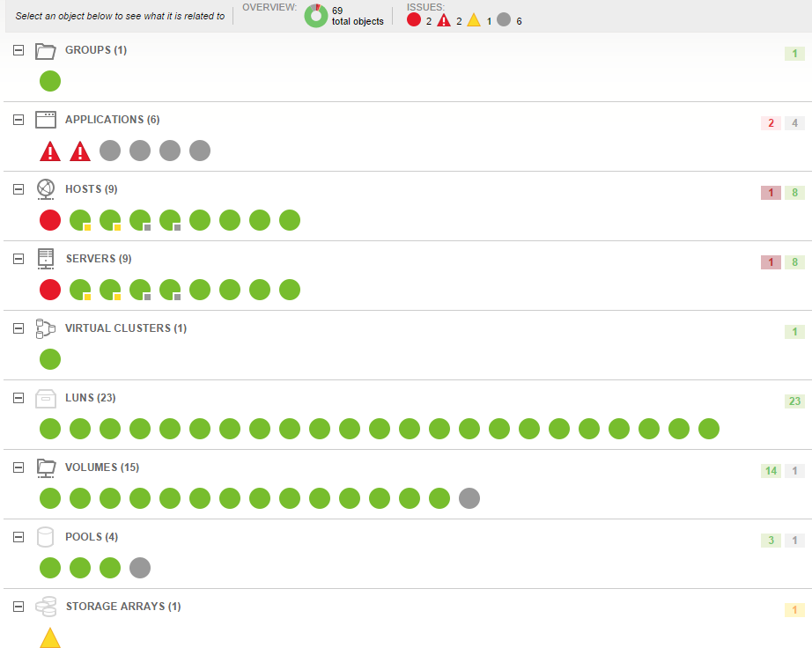Image resolution: width=812 pixels, height=655 pixels.
Task: Click the overview donut chart of total objects
Action: point(315,16)
